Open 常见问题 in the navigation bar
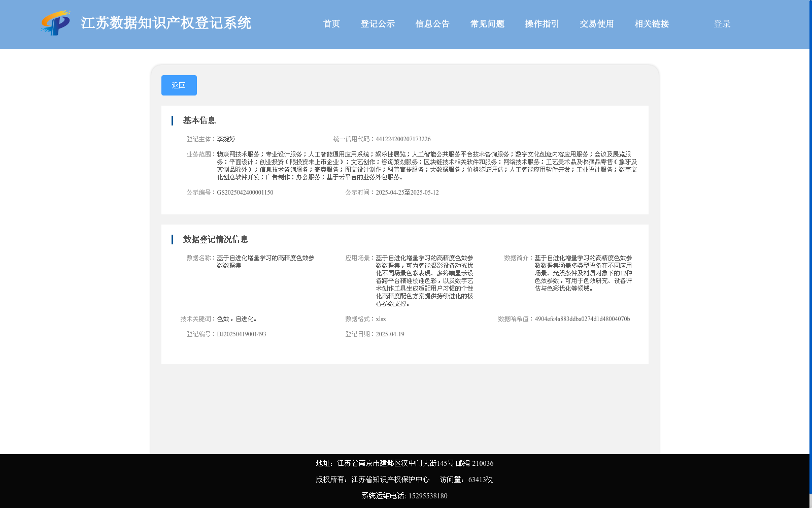The width and height of the screenshot is (812, 508). 487,24
